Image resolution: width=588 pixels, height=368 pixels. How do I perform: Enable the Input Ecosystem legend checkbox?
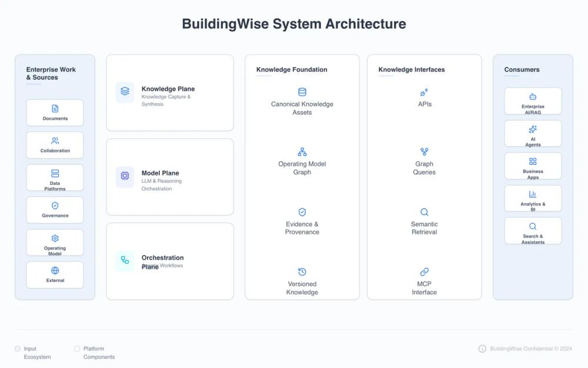tap(17, 349)
